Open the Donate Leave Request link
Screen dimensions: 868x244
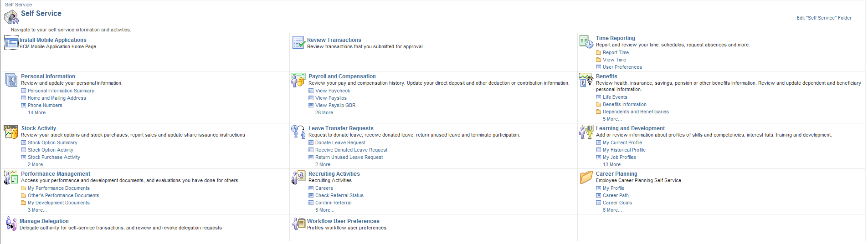[x=340, y=142]
